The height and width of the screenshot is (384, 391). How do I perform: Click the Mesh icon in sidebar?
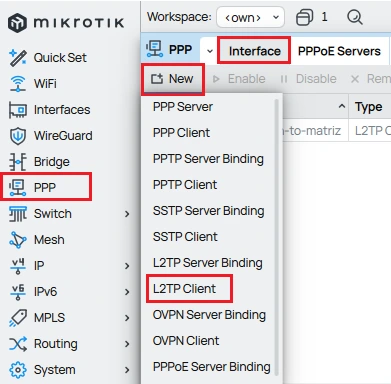click(x=18, y=240)
